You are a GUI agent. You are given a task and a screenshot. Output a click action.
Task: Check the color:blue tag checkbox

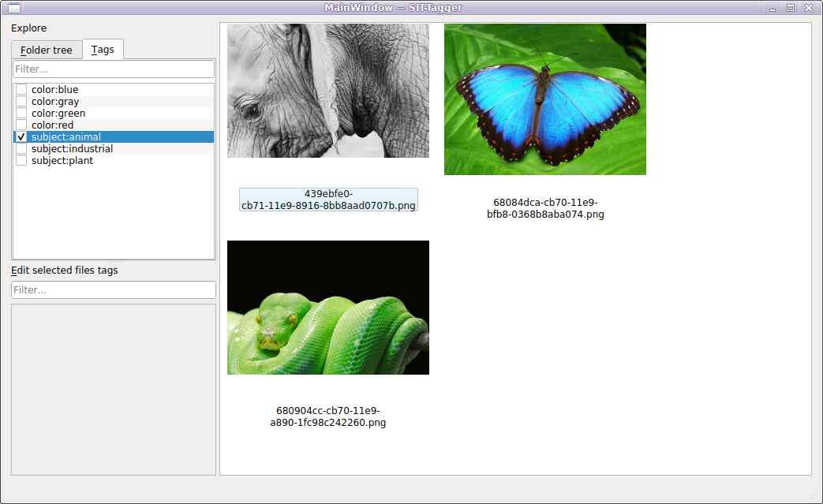click(x=20, y=89)
